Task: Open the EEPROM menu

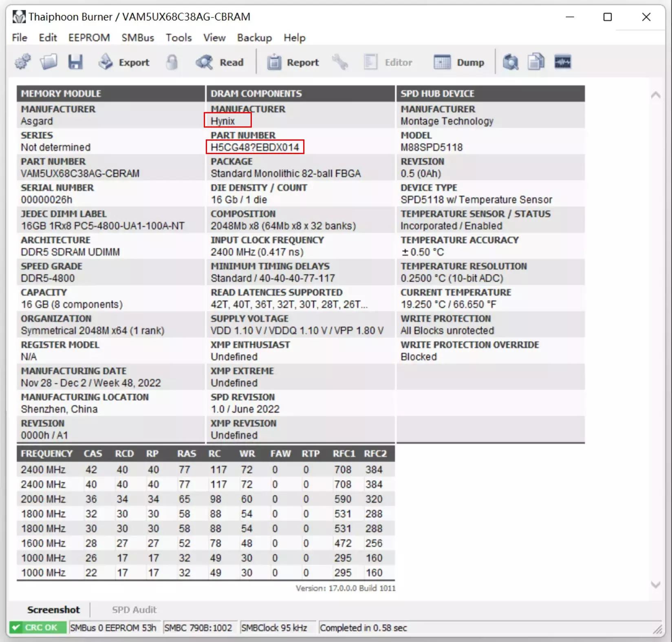Action: (x=89, y=38)
